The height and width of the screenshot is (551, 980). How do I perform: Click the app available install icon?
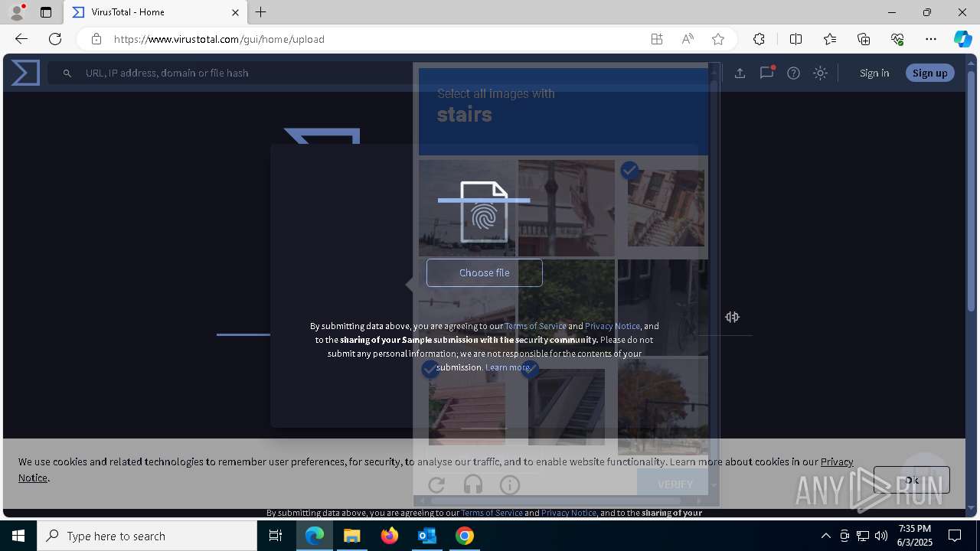[657, 39]
